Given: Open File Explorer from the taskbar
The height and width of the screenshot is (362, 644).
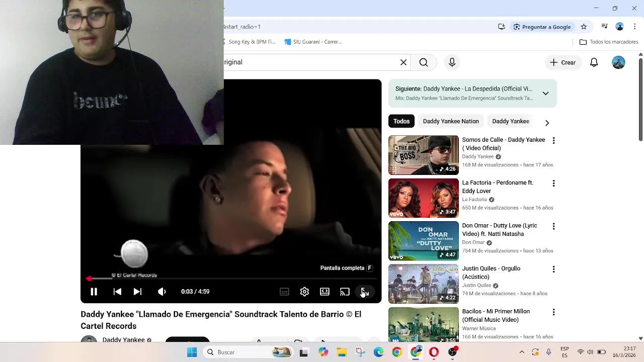Looking at the screenshot, I should point(342,352).
